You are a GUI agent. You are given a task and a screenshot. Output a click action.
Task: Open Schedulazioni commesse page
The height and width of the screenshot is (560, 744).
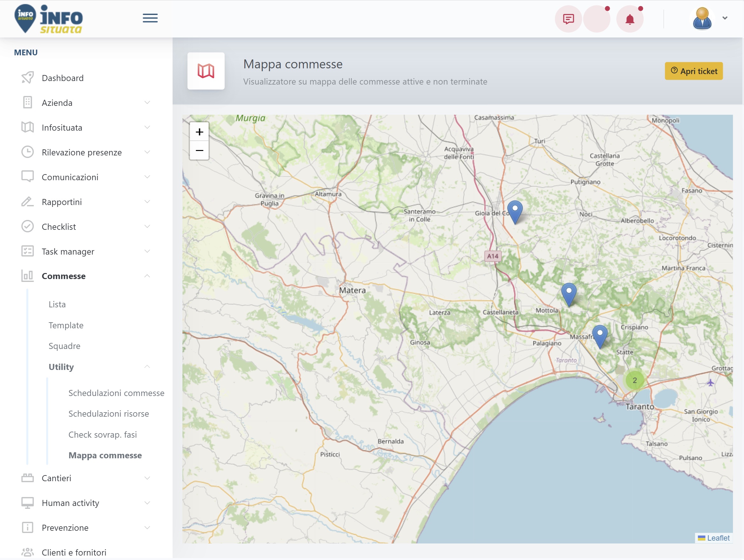click(116, 393)
